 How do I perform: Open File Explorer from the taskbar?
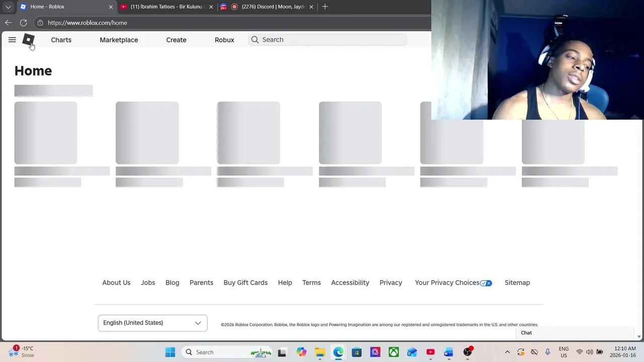pos(319,352)
